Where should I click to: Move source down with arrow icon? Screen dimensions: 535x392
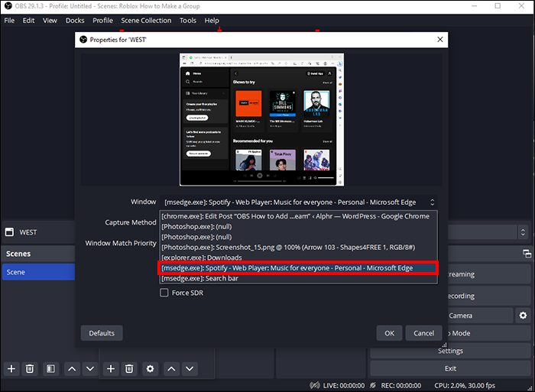pos(190,369)
